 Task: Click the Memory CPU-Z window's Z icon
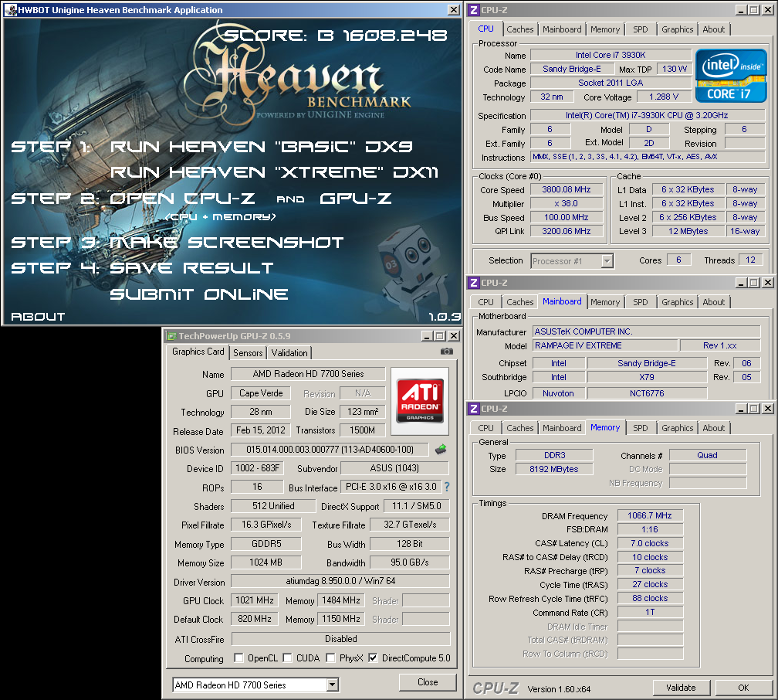click(x=474, y=409)
